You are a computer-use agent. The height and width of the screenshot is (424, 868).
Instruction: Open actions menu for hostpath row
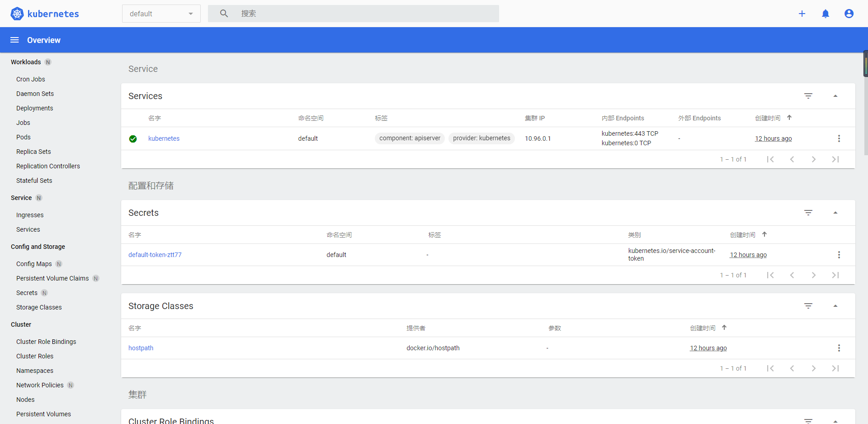coord(839,348)
